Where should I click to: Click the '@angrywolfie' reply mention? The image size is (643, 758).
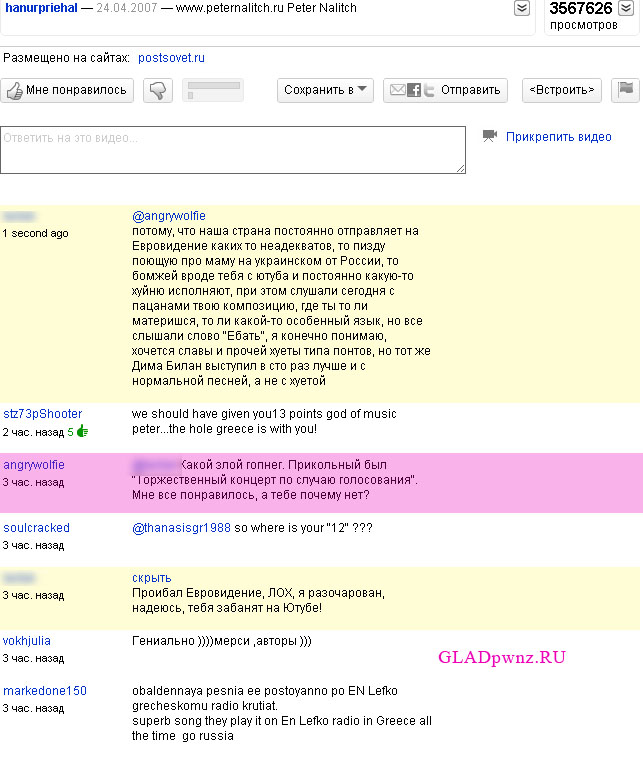click(x=169, y=216)
